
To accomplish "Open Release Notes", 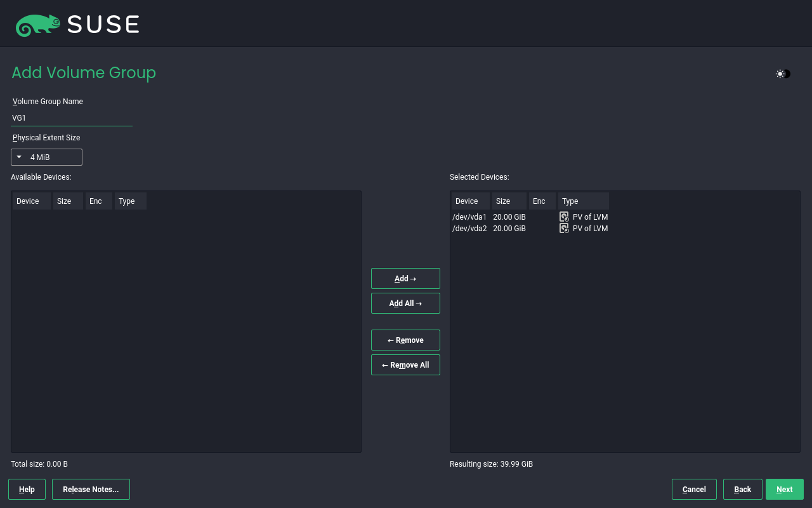I will coord(91,490).
